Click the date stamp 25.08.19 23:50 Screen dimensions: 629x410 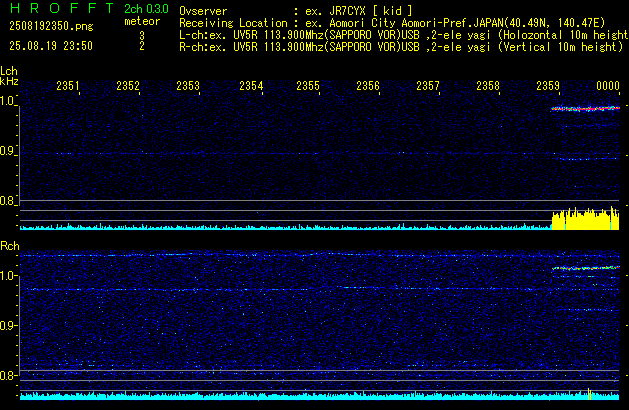click(51, 46)
